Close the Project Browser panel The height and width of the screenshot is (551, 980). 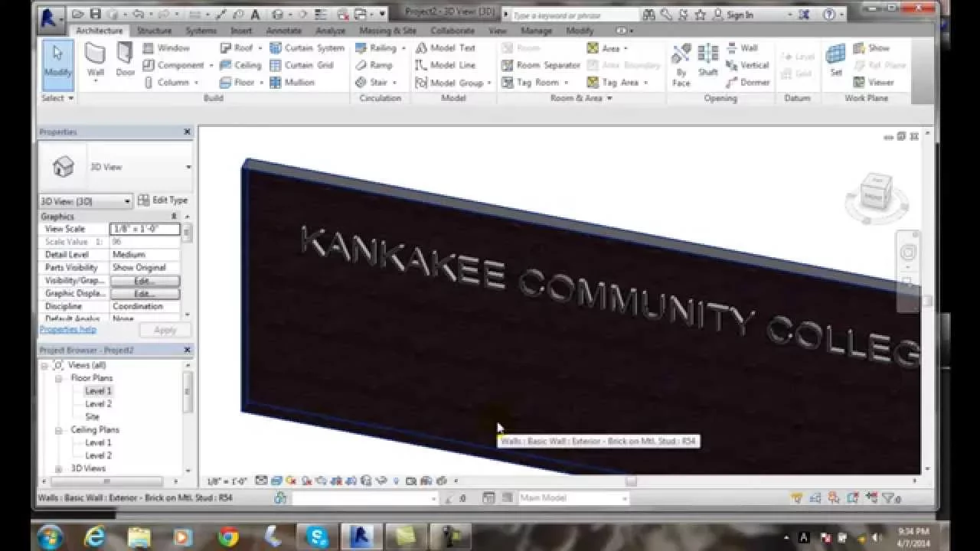pos(187,350)
